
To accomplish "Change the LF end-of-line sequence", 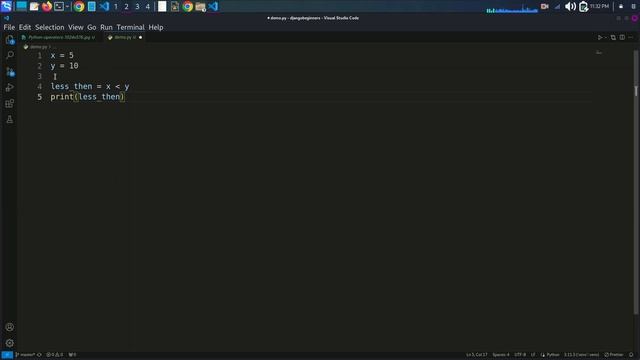I will (533, 355).
